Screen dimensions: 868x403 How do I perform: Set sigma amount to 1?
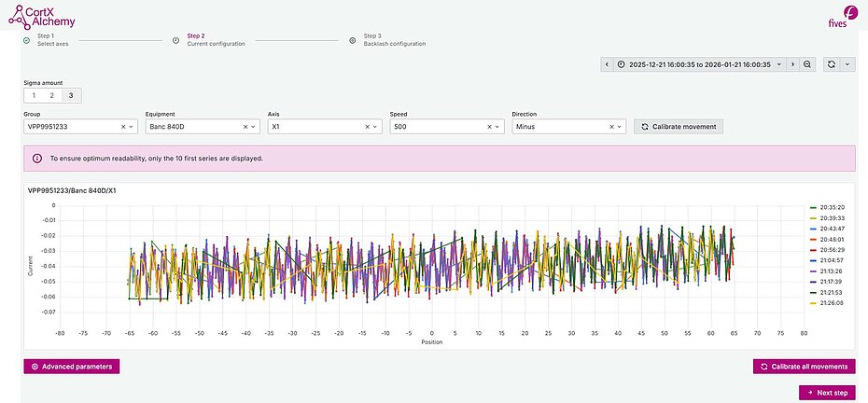pyautogui.click(x=34, y=95)
